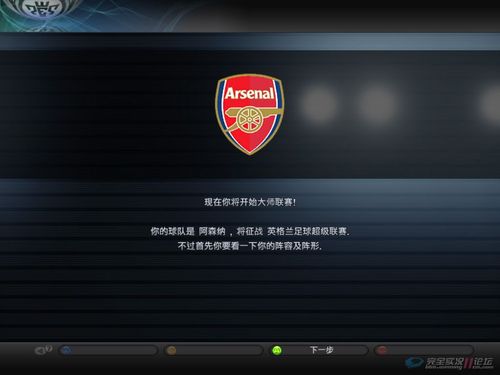Click the dimmed red controller button icon
The width and height of the screenshot is (500, 375).
coord(382,350)
